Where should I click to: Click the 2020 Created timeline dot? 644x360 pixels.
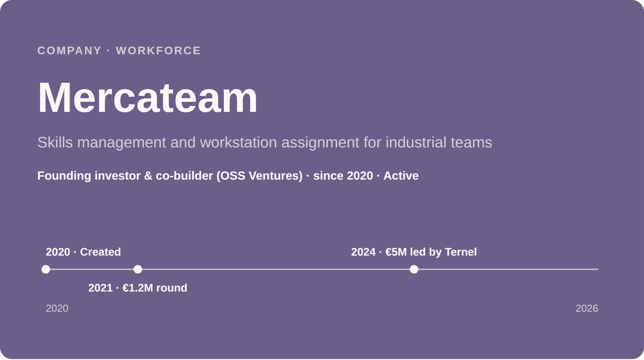point(46,269)
